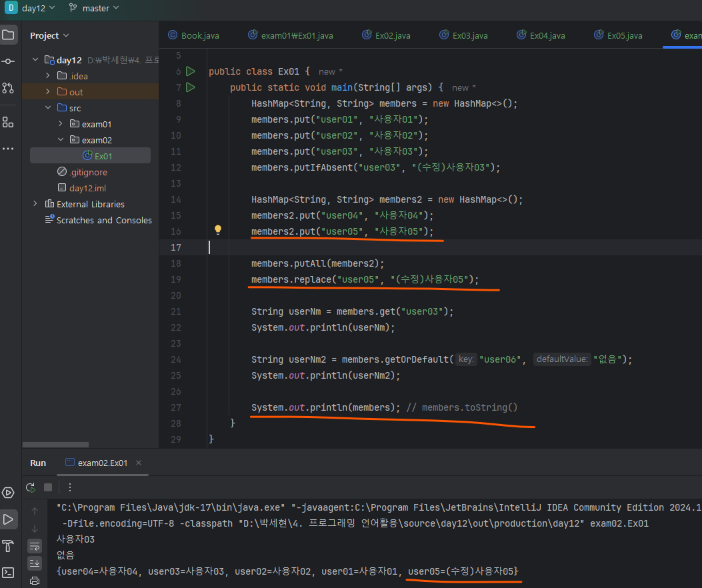The height and width of the screenshot is (588, 702).
Task: Click the 'defaultValue:' inlay hint
Action: point(562,359)
